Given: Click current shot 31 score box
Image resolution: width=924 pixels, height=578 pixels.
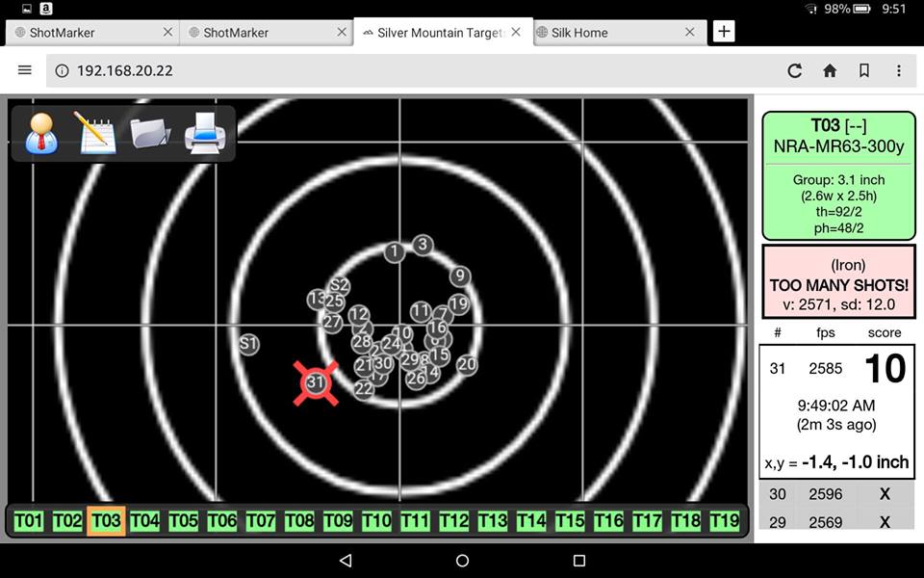Looking at the screenshot, I should click(x=836, y=411).
